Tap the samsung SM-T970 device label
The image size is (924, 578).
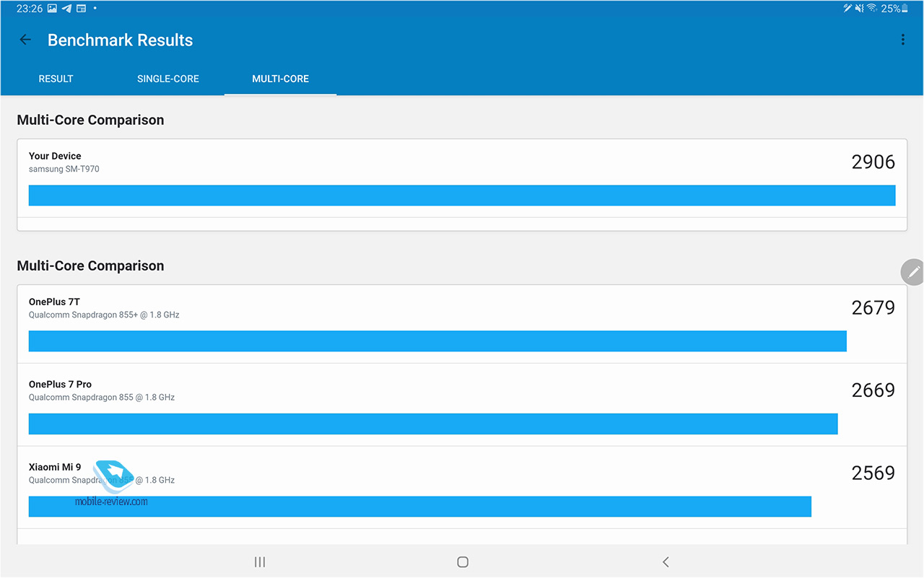click(x=64, y=169)
